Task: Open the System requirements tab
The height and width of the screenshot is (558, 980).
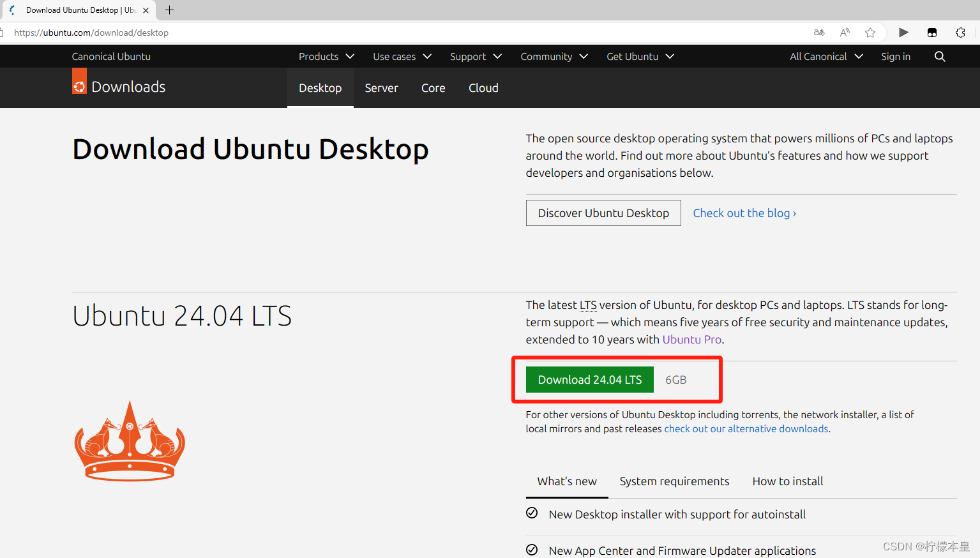Action: coord(674,481)
